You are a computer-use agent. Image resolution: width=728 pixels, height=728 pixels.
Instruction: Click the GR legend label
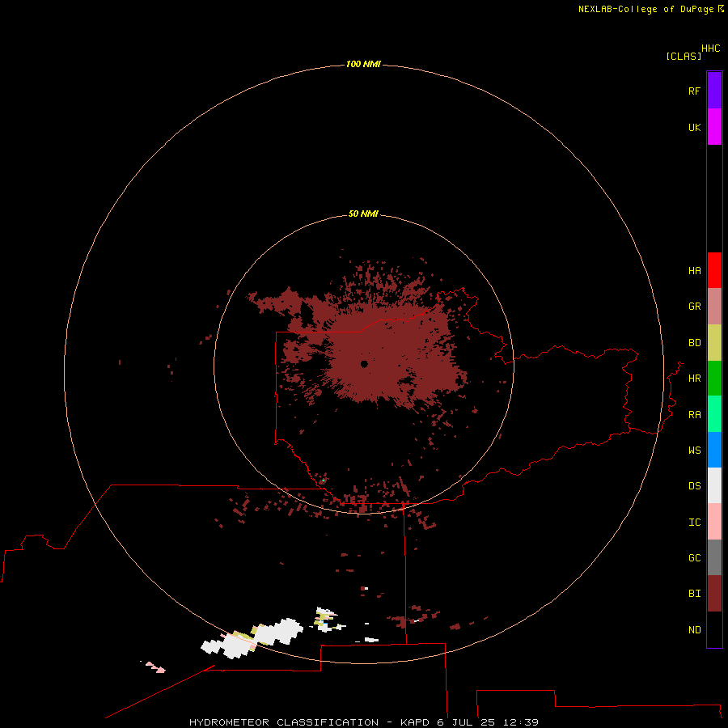(x=694, y=307)
